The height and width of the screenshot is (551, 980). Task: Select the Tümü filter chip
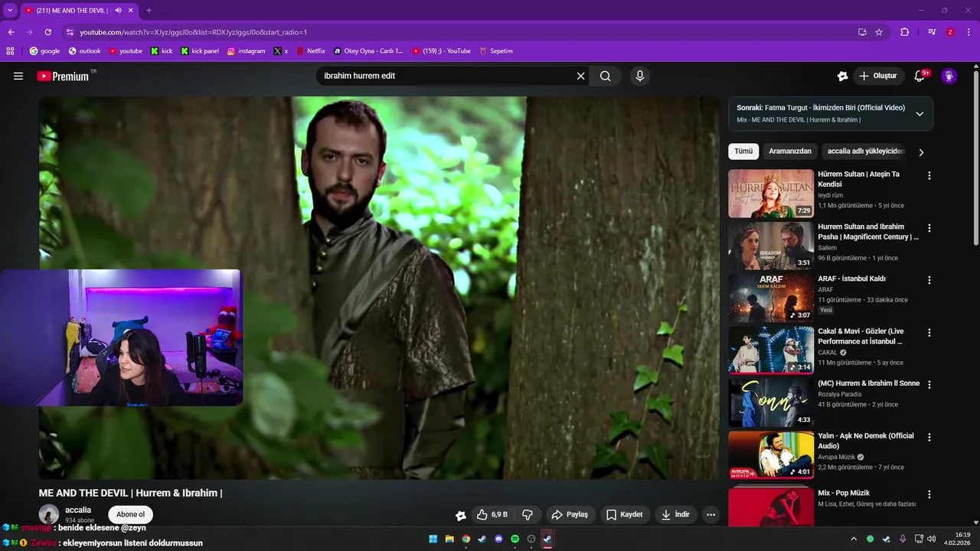[x=743, y=152]
